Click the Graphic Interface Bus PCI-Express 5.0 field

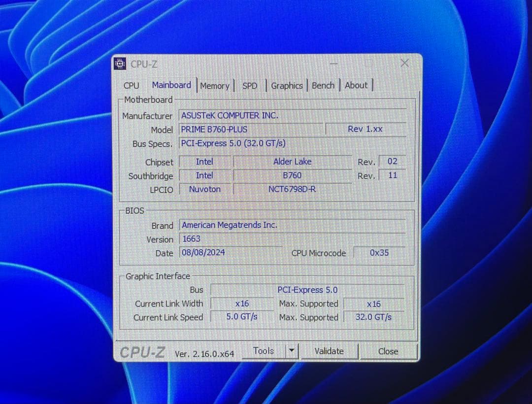click(x=307, y=290)
